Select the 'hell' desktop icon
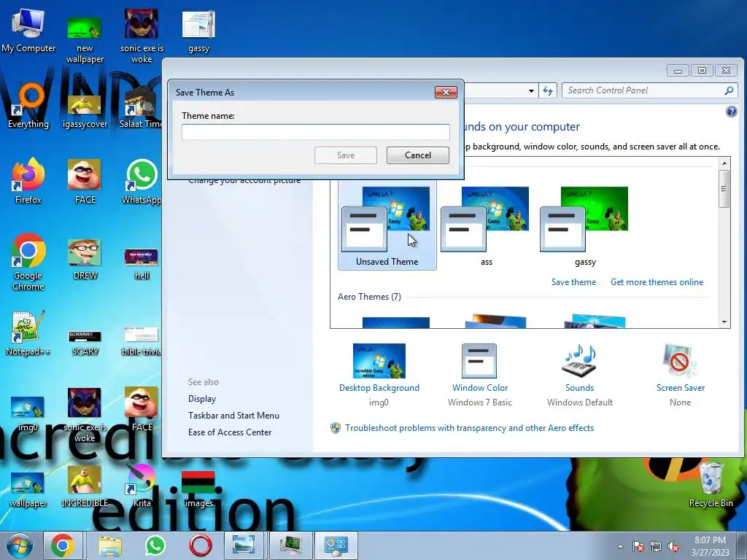Image resolution: width=747 pixels, height=560 pixels. (142, 264)
